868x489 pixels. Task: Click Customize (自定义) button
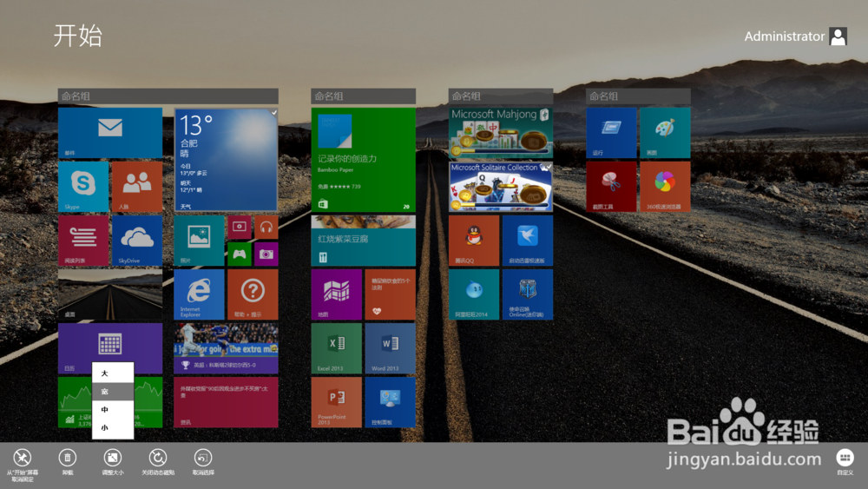coord(845,462)
